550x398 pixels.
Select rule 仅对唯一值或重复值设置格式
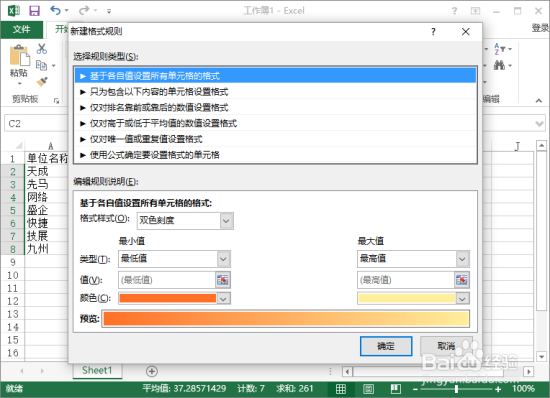(275, 139)
